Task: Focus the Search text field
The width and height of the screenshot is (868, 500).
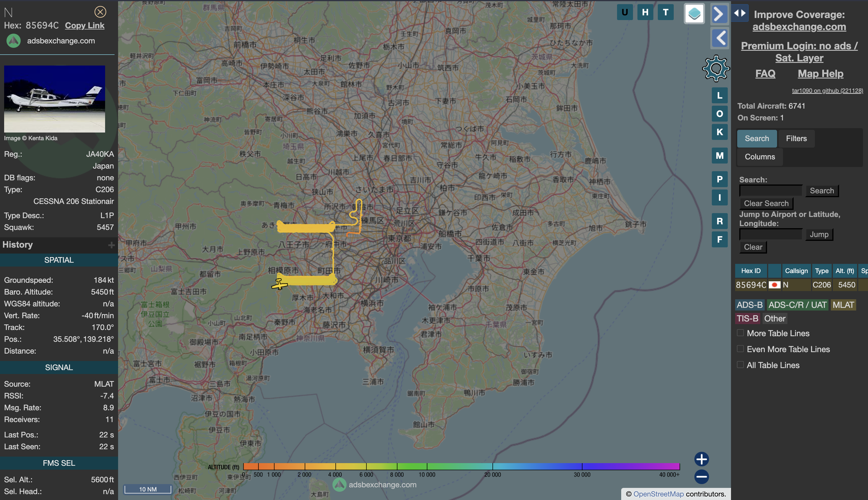Action: (x=771, y=191)
